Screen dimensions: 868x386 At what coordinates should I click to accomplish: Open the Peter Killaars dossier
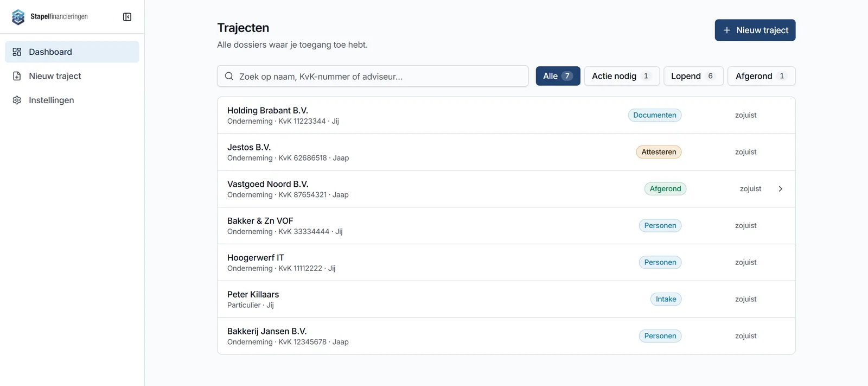[x=506, y=299]
